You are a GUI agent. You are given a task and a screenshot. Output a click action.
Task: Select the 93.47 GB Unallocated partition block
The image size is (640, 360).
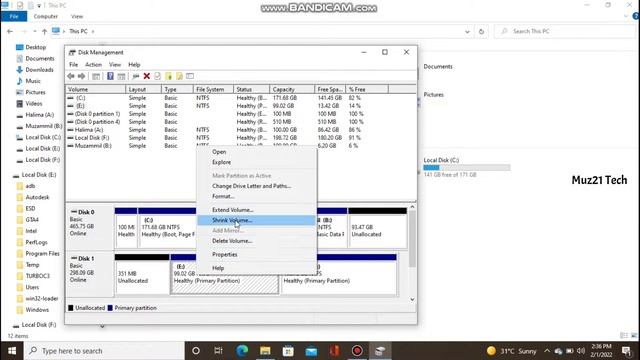click(x=378, y=227)
